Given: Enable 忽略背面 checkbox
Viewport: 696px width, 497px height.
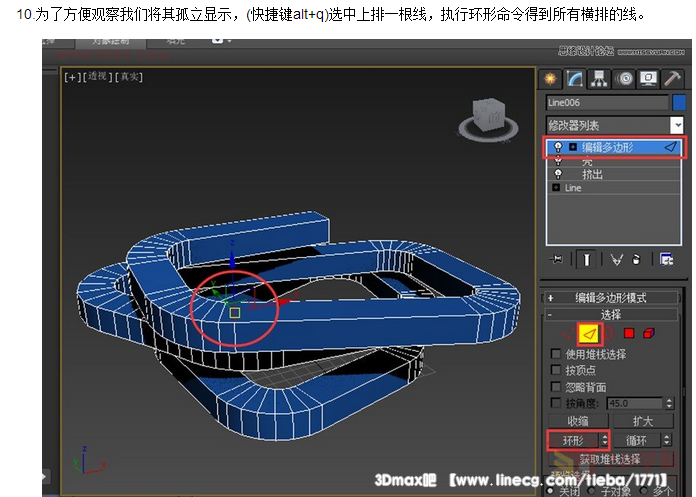Looking at the screenshot, I should [555, 387].
